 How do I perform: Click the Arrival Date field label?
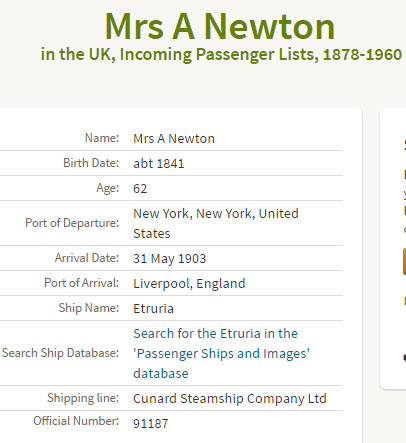click(x=87, y=258)
